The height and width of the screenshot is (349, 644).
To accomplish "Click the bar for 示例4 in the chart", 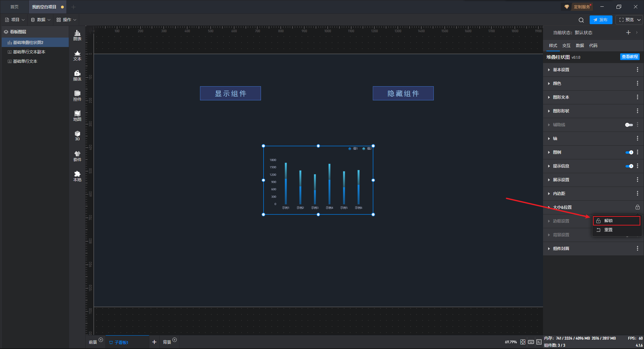I will point(329,184).
